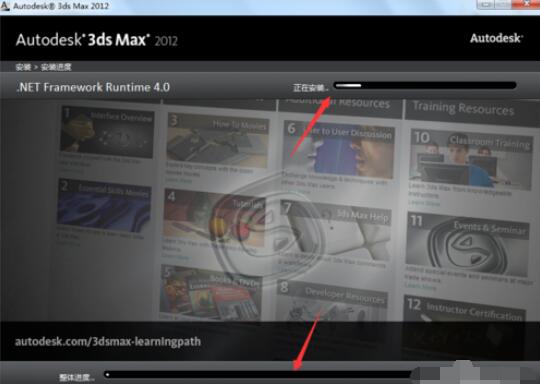Click the window title text Autodesk 3ds Max 2012
This screenshot has height=384, width=540.
point(61,6)
